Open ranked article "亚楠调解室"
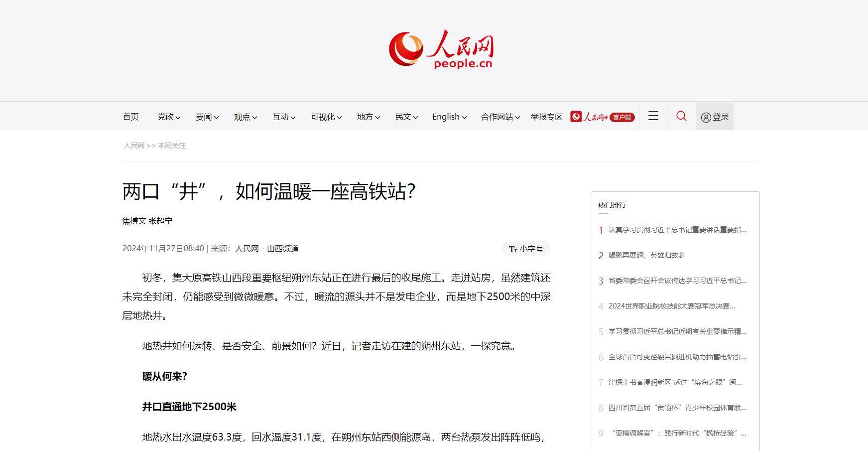Viewport: 868px width, 451px height. pos(677,433)
